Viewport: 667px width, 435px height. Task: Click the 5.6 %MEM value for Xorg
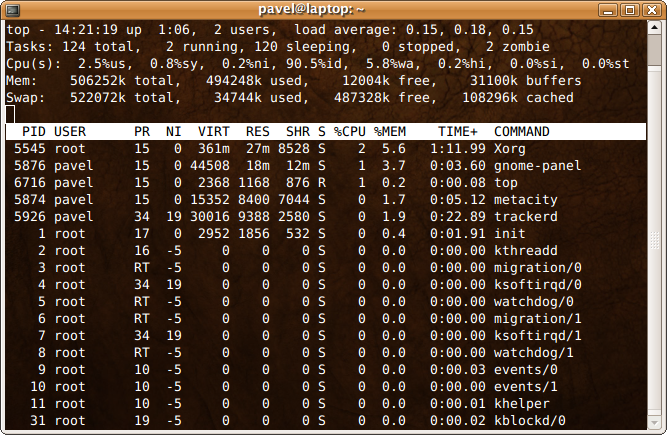tap(394, 149)
